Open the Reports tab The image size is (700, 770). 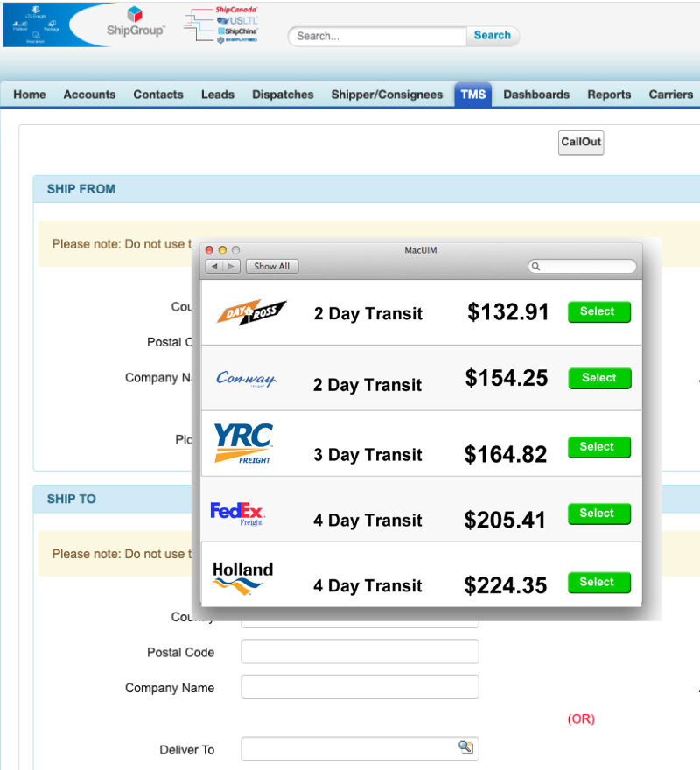pos(609,94)
